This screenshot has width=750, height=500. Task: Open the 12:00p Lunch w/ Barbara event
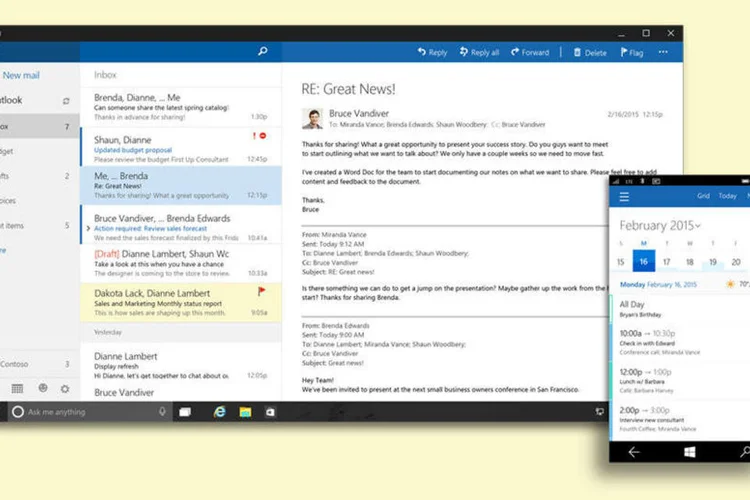[x=679, y=381]
